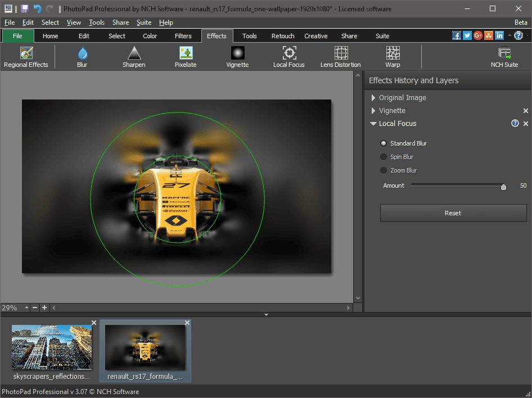
Task: Zoom in with the plus button
Action: (x=44, y=308)
